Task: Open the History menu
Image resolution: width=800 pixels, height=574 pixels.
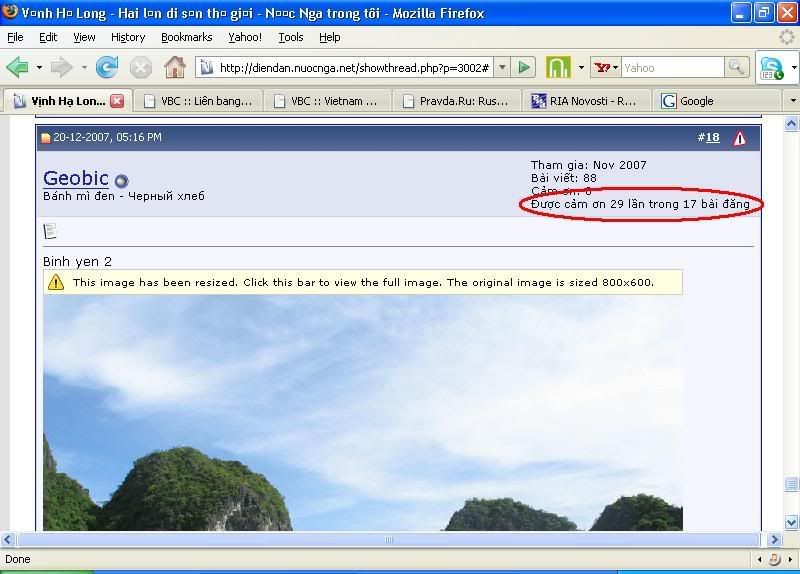Action: pos(128,37)
